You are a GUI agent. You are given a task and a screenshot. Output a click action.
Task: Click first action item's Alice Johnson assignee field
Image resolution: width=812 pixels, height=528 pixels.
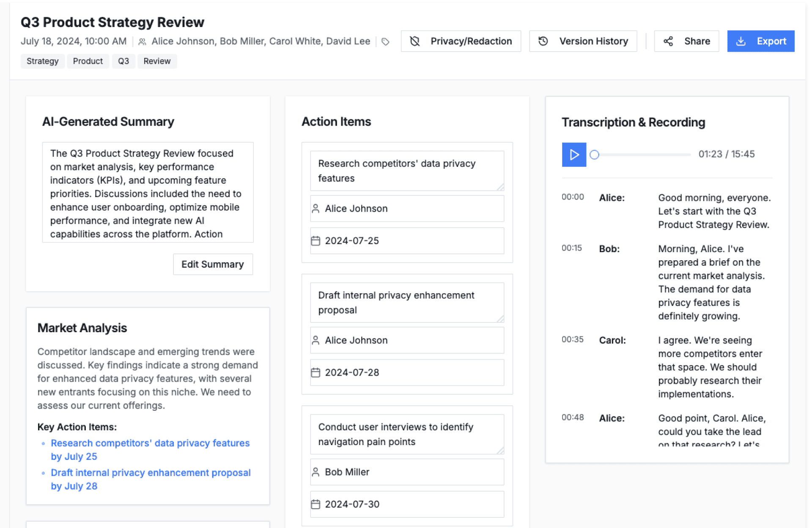(x=407, y=209)
